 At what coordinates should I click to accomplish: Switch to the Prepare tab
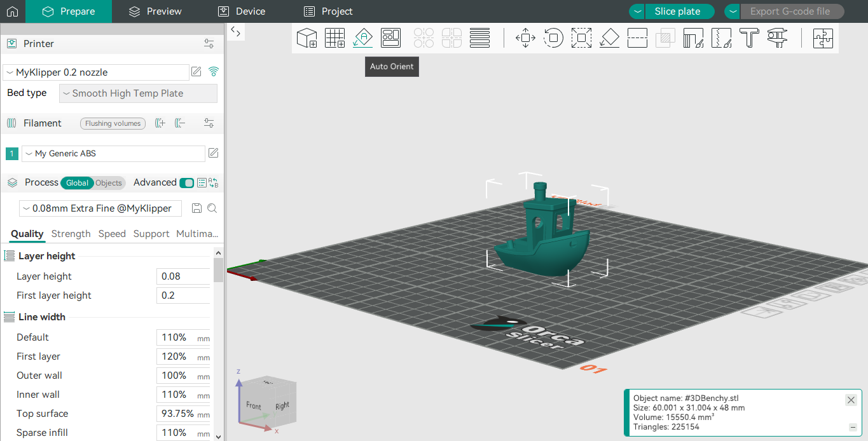[69, 11]
